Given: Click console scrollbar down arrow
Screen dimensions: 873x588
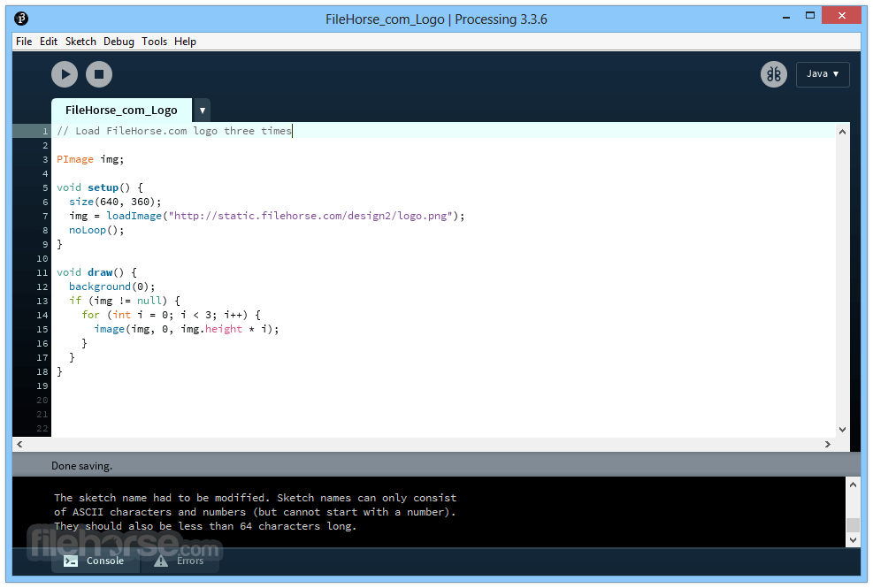Looking at the screenshot, I should click(x=853, y=539).
